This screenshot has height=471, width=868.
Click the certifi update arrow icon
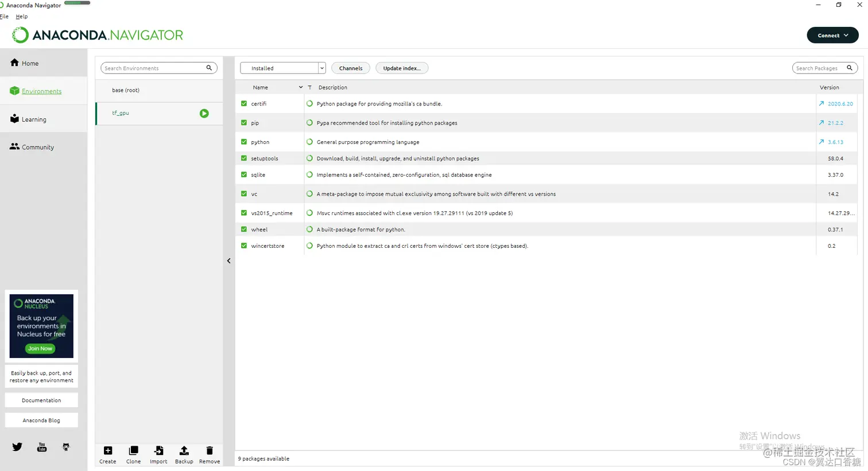click(821, 104)
